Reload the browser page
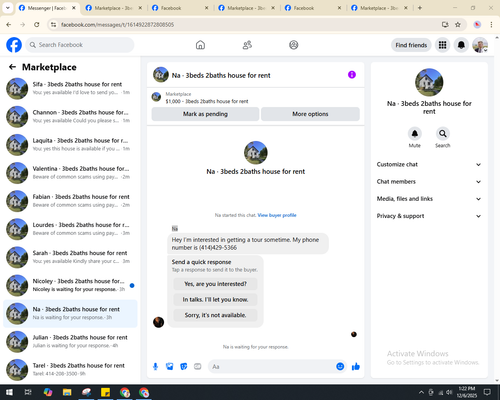Viewport: 500px width, 400px height. 37,25
